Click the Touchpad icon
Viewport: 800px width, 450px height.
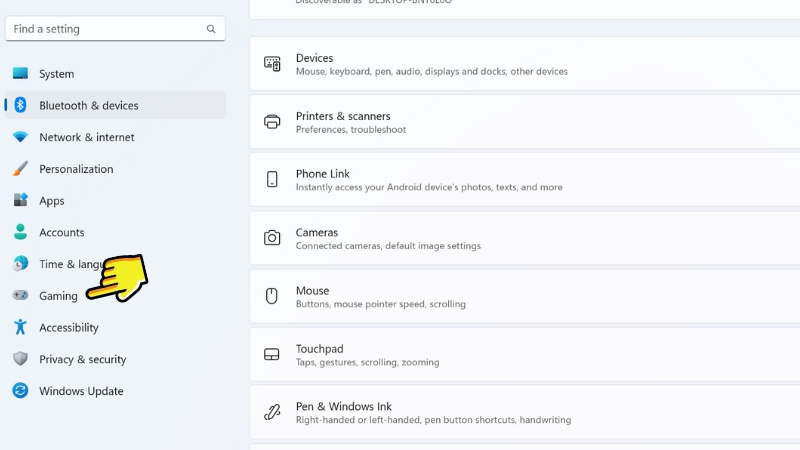click(272, 354)
